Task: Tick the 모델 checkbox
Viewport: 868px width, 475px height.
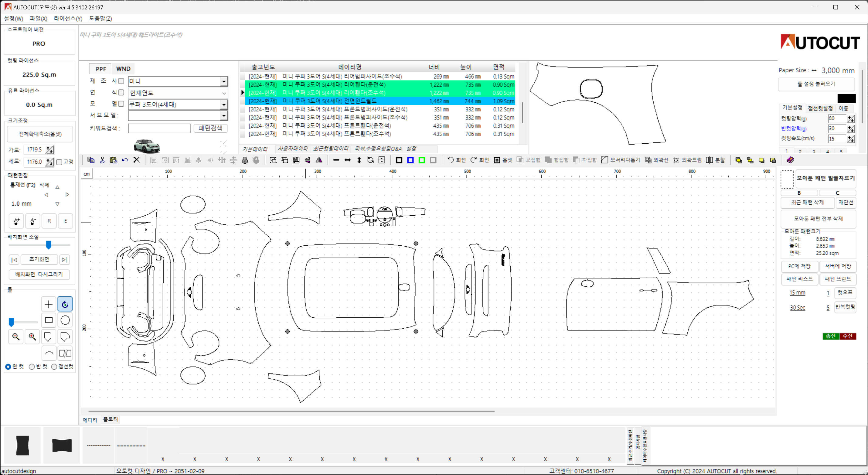Action: (x=121, y=104)
